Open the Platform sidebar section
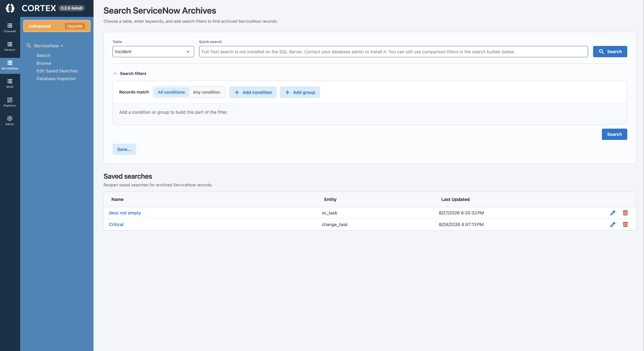Image resolution: width=644 pixels, height=351 pixels. pyautogui.click(x=10, y=102)
